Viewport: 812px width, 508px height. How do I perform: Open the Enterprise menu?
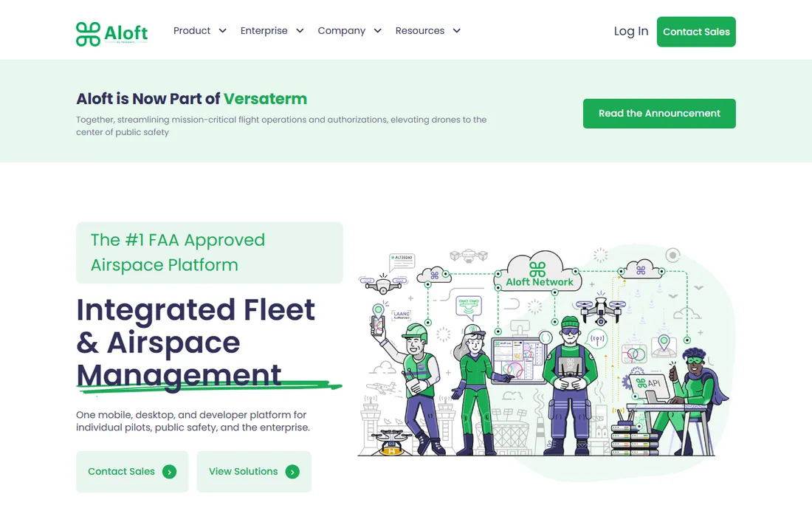pos(264,30)
